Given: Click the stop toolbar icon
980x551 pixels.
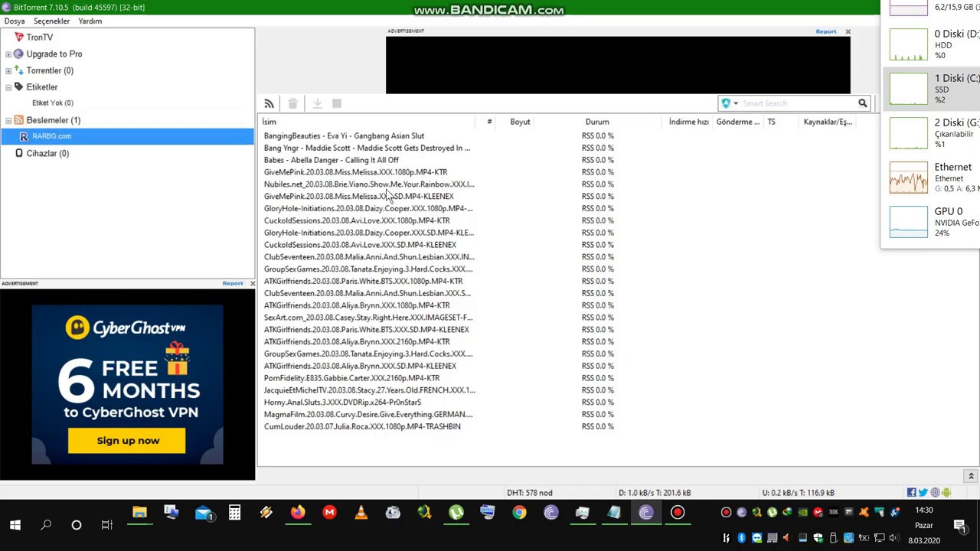Looking at the screenshot, I should (337, 103).
